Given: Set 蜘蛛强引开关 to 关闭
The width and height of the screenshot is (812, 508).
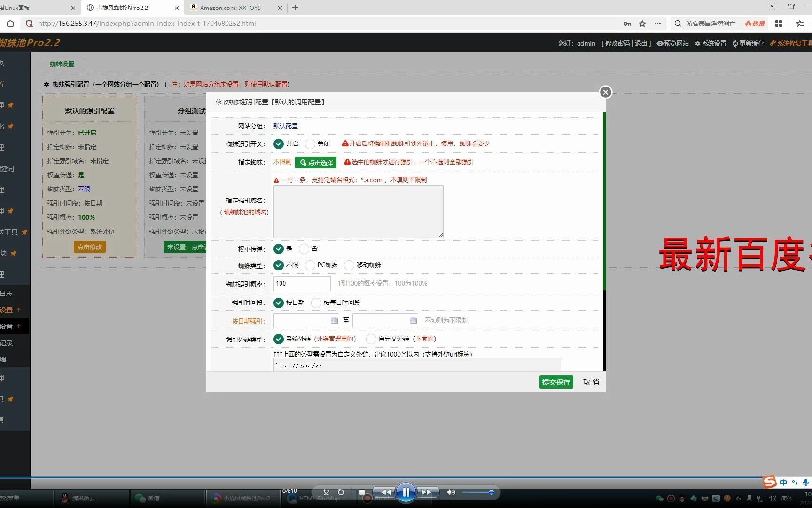Looking at the screenshot, I should pos(310,144).
